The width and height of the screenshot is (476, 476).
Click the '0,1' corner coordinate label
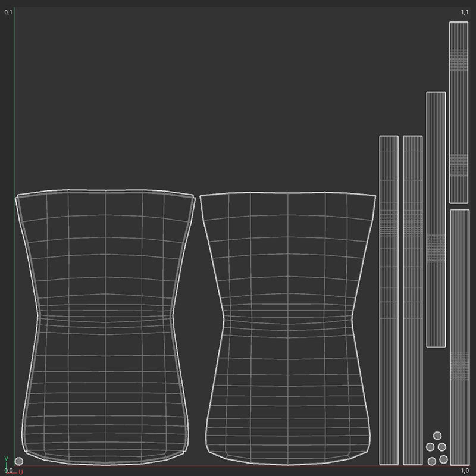pyautogui.click(x=8, y=12)
